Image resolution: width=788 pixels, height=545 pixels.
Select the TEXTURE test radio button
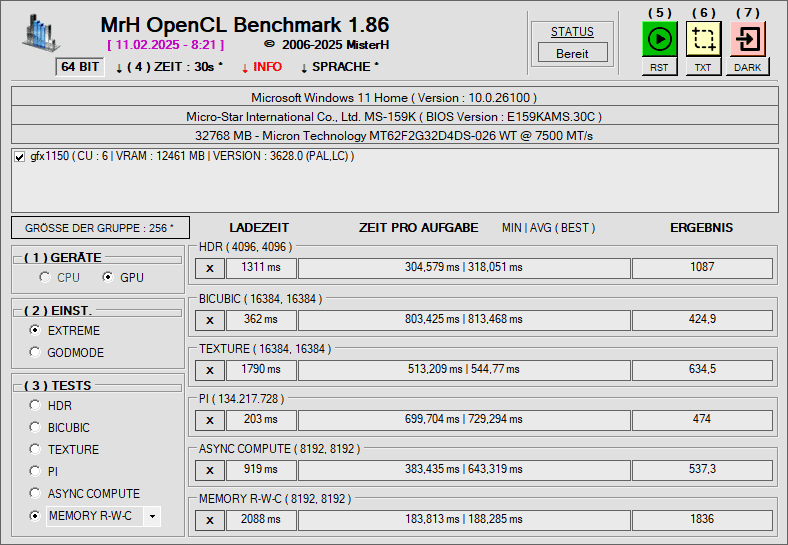(35, 449)
